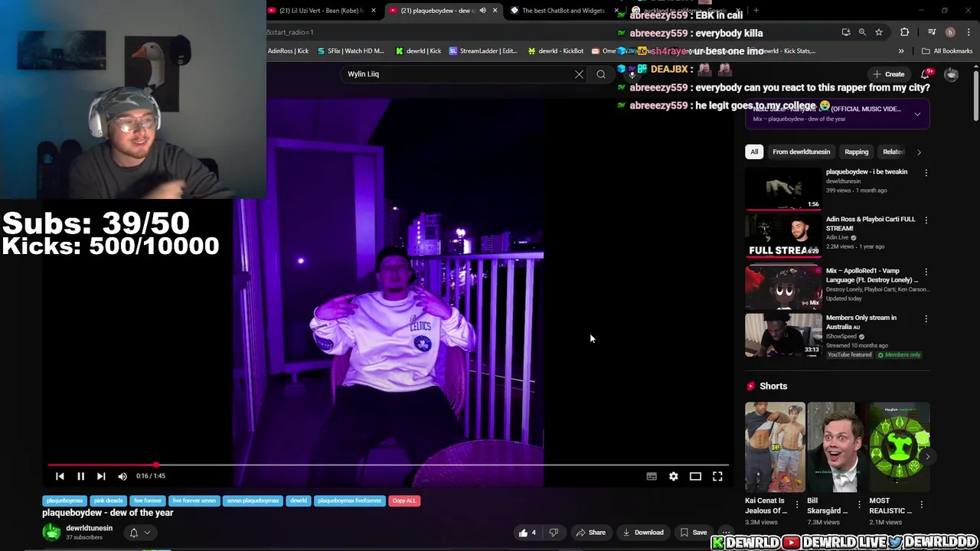Select the All filter chip

pos(754,152)
